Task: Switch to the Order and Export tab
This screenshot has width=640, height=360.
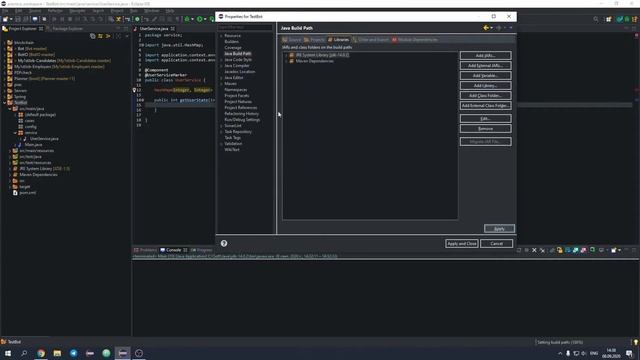Action: (x=371, y=40)
